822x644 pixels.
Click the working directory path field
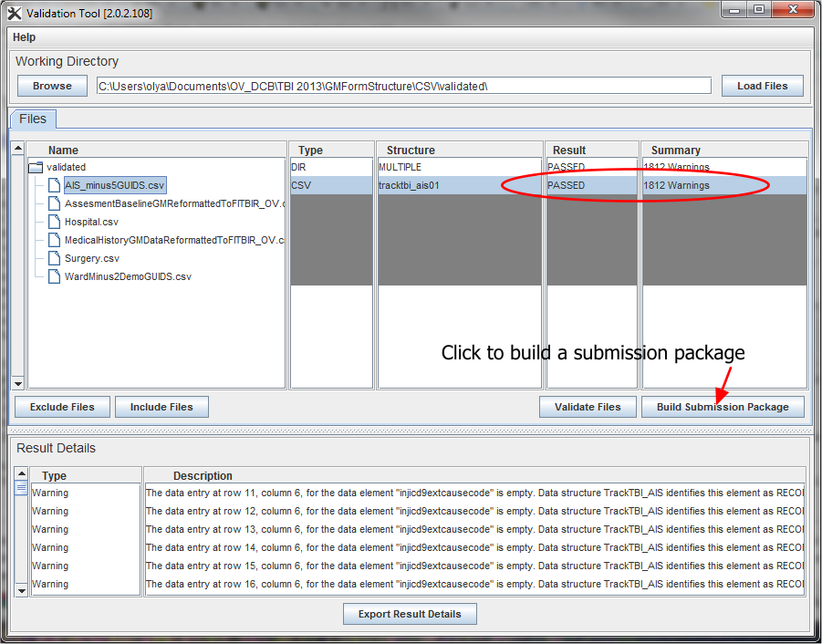pyautogui.click(x=404, y=86)
